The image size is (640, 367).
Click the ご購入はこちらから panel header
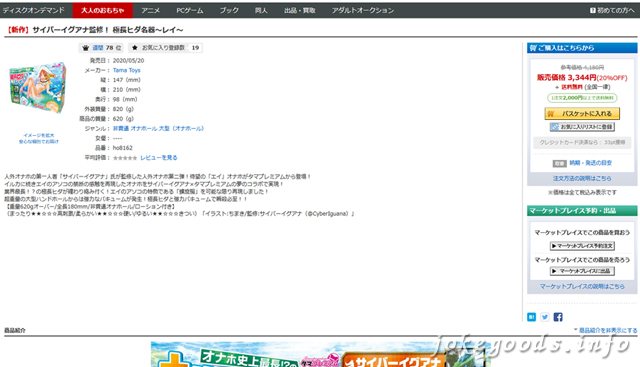click(582, 48)
